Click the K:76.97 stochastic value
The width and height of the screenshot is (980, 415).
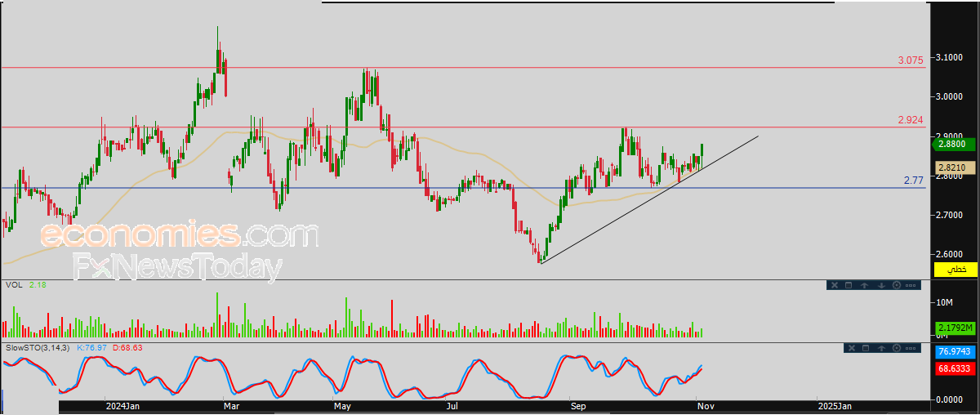(94, 347)
